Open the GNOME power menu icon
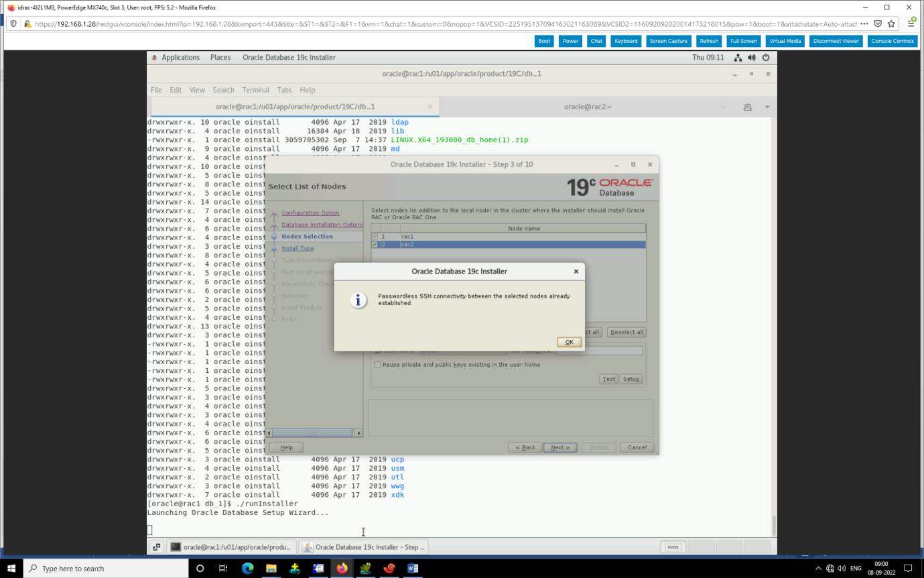Screen dimensions: 924x578 [766, 58]
